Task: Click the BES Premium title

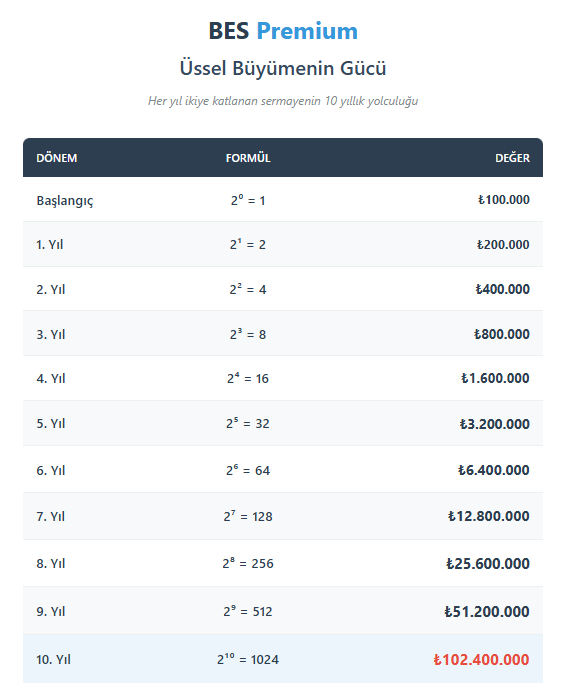Action: click(283, 31)
